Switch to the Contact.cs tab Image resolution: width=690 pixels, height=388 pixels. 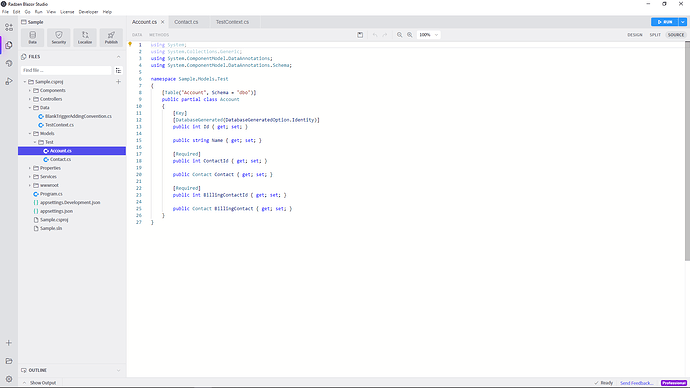186,22
